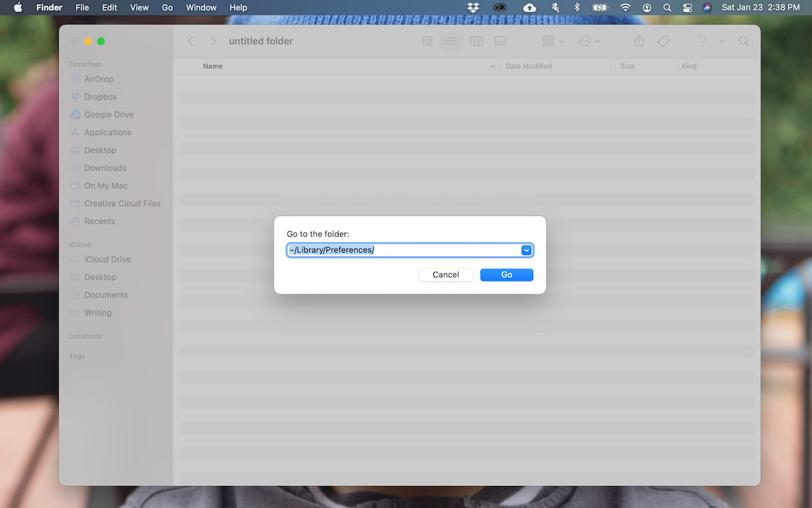Open Documents in the sidebar

pyautogui.click(x=106, y=295)
